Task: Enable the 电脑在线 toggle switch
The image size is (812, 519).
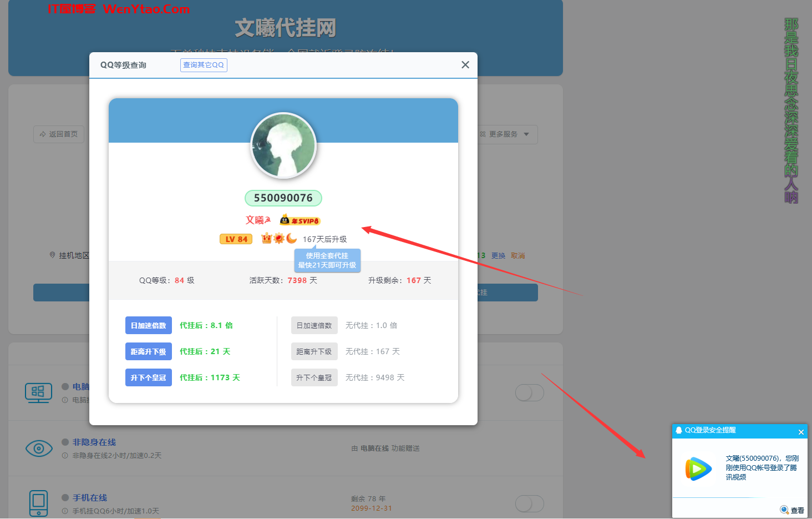Action: point(529,392)
